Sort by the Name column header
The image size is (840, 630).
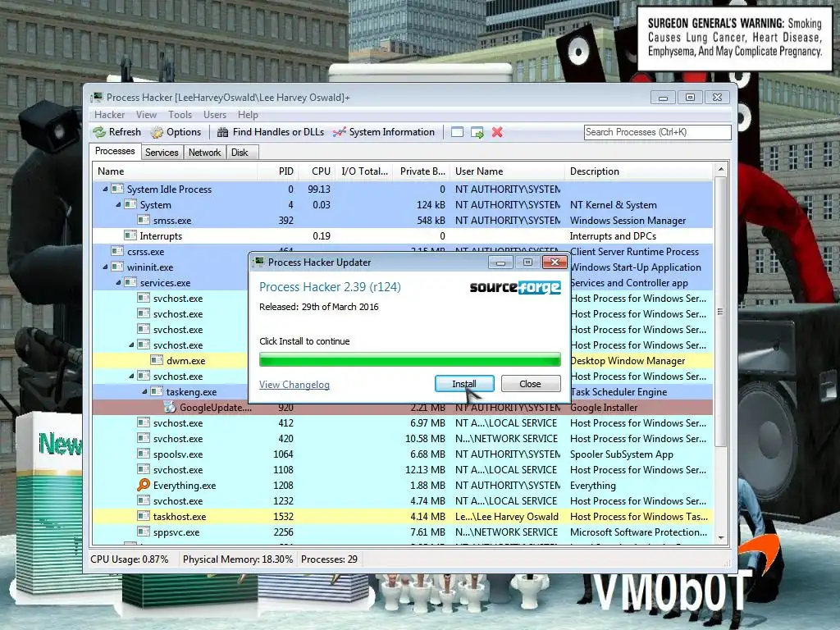[175, 171]
